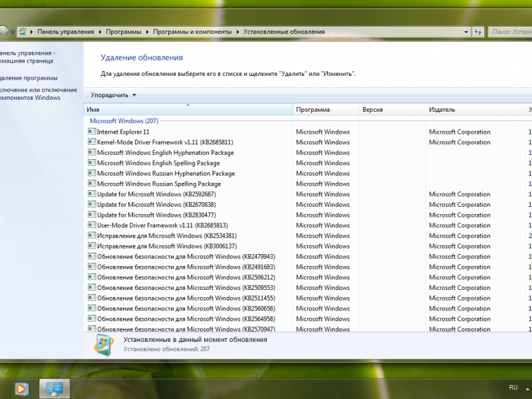Click icon of security update KB2506212
Screen dimensions: 532x399
pyautogui.click(x=92, y=277)
